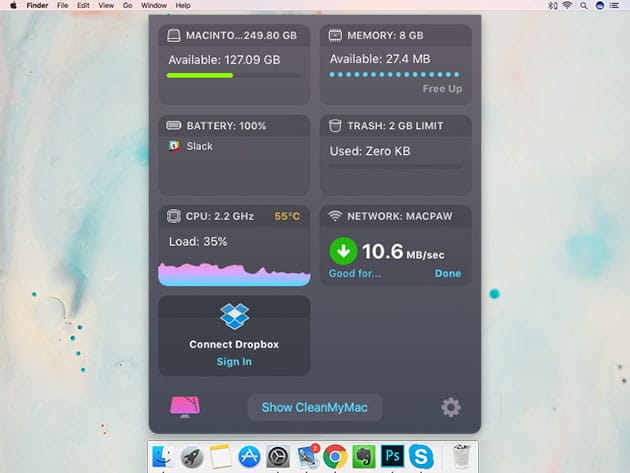Open the Trash in the dock
Screen dimensions: 630x473
(460, 457)
